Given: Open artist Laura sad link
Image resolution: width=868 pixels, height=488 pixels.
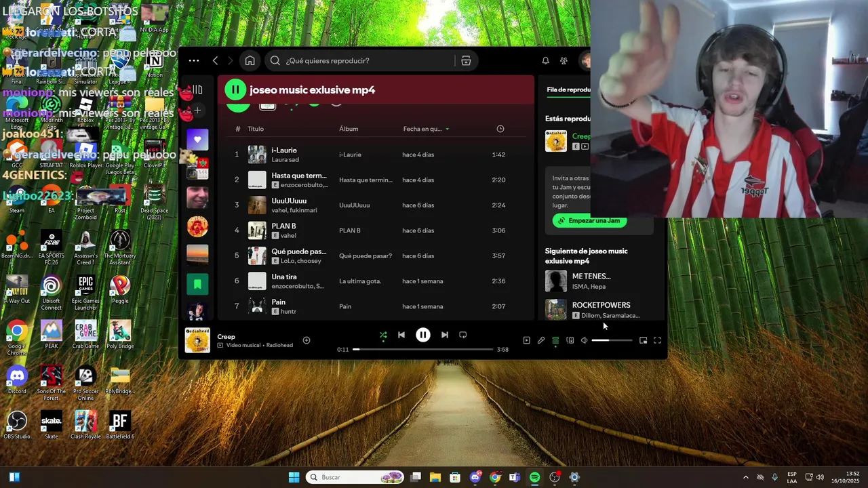Looking at the screenshot, I should point(285,160).
